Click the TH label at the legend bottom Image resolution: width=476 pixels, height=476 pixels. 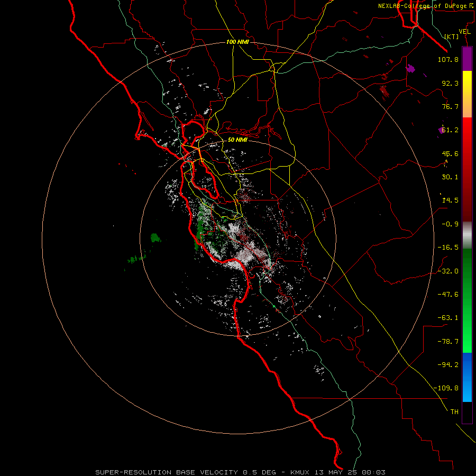coord(454,412)
